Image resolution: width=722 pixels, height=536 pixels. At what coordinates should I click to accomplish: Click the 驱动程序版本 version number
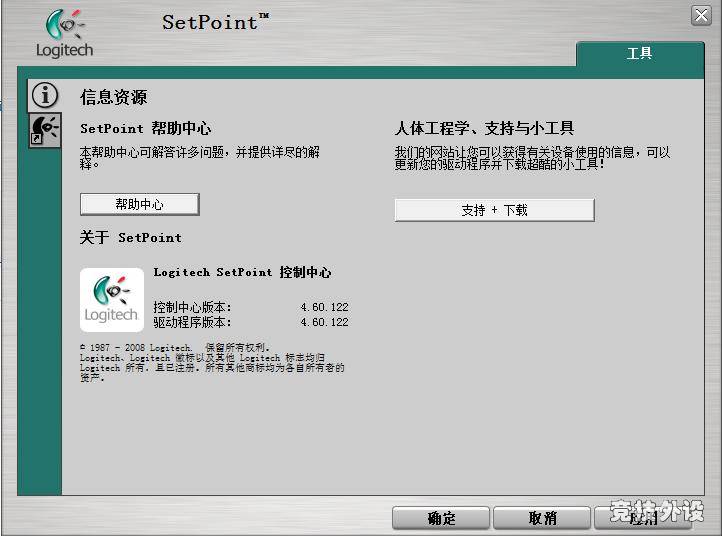pyautogui.click(x=324, y=322)
